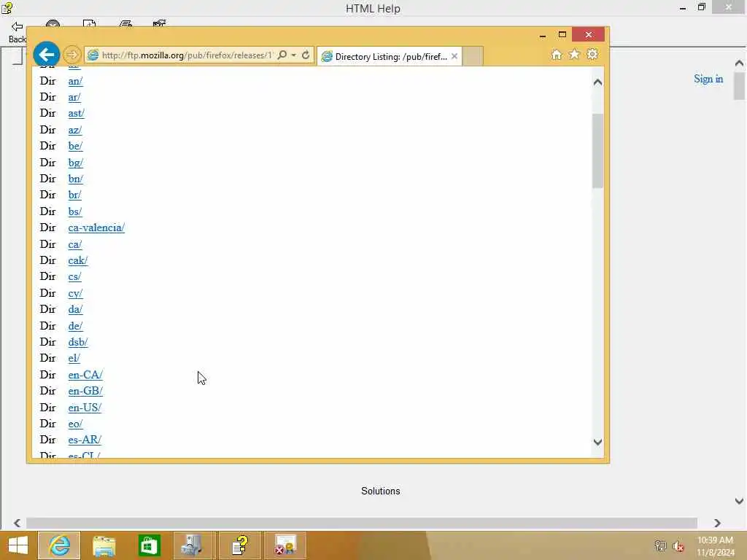Open the ast/ directory link
This screenshot has width=747, height=560.
tap(76, 113)
